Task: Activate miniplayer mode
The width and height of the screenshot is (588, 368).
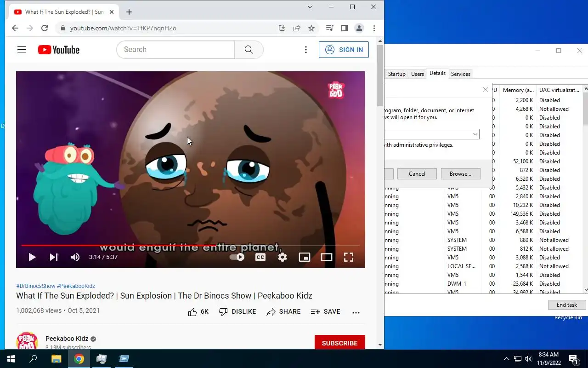Action: (305, 257)
